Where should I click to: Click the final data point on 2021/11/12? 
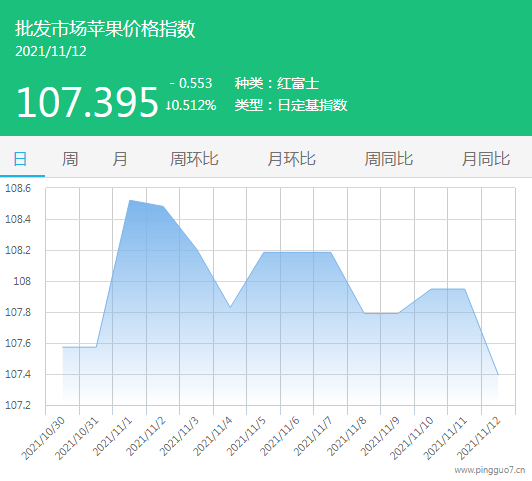point(498,374)
